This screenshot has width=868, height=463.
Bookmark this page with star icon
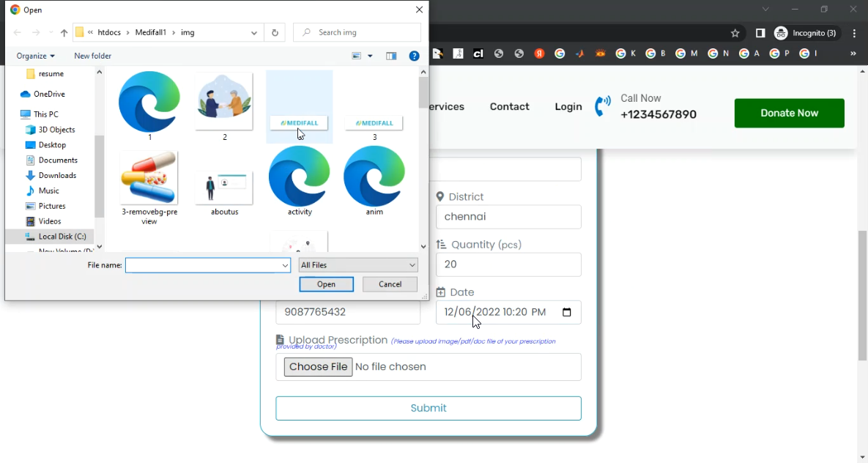pyautogui.click(x=735, y=33)
